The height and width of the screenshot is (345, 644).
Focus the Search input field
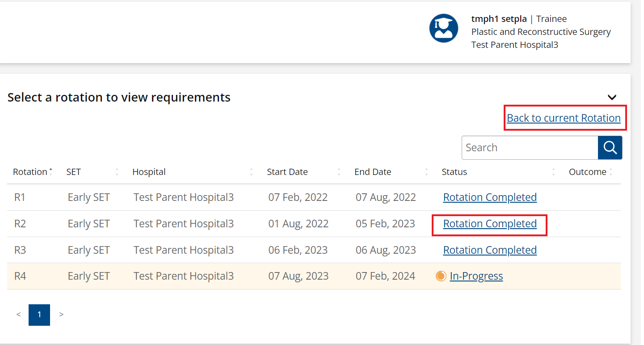point(530,148)
